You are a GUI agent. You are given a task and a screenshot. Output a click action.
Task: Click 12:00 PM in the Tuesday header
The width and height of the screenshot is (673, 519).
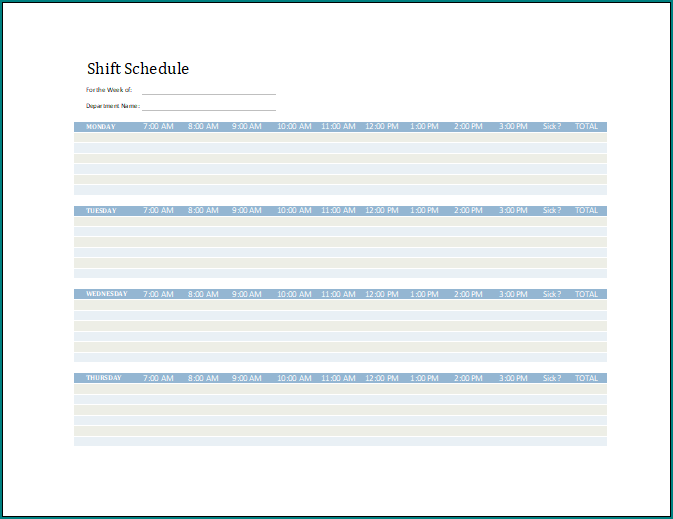(382, 210)
